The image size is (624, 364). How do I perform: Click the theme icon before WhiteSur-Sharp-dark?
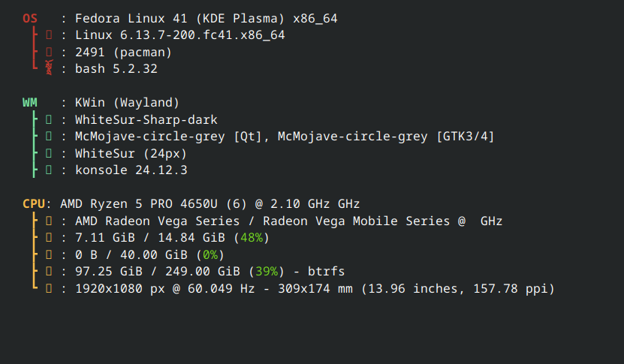pos(49,119)
